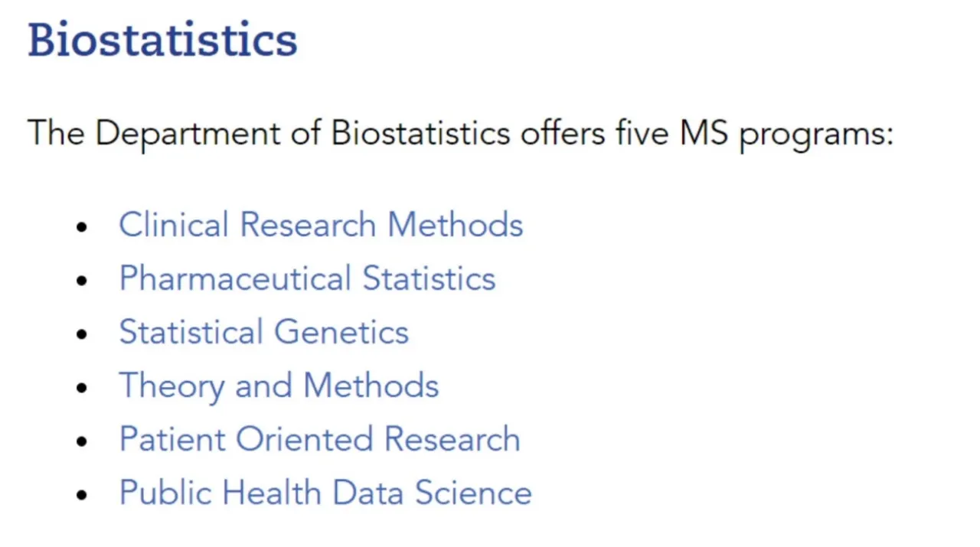Screen dimensions: 980x547
Task: Click the bullet beside Pharmaceutical Statistics
Action: point(83,280)
